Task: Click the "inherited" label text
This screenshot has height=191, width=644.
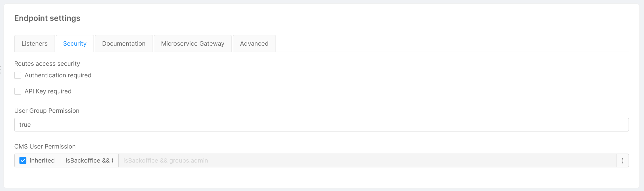Action: pos(42,161)
